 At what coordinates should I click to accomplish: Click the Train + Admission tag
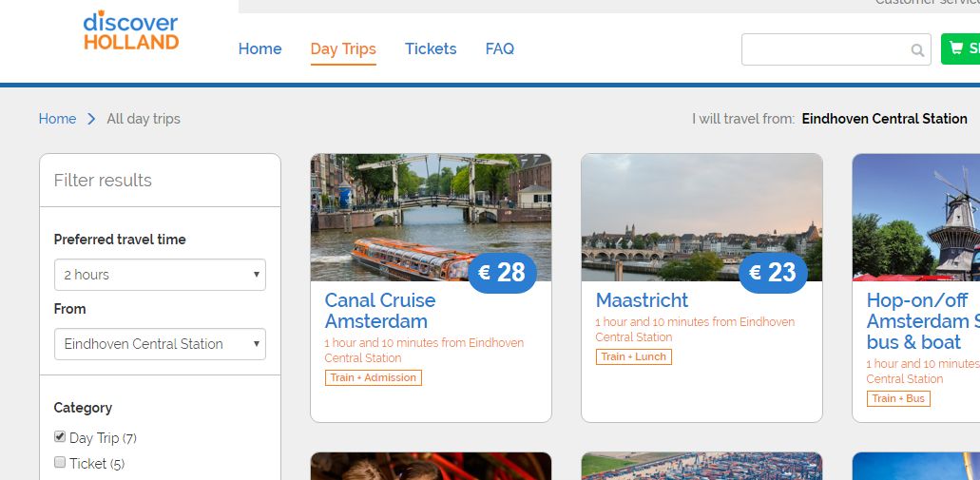(373, 377)
